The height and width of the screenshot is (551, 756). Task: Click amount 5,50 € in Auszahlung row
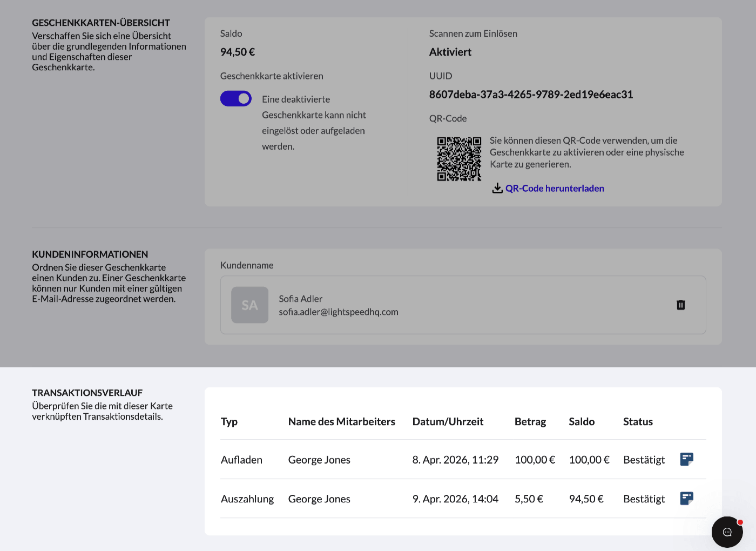click(x=529, y=499)
